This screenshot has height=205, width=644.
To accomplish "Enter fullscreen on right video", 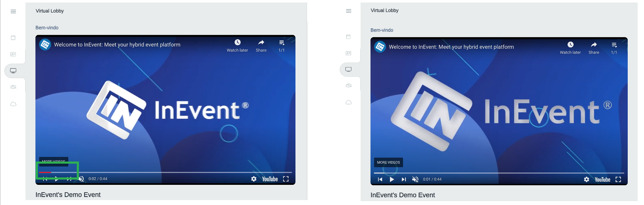I will pos(618,180).
